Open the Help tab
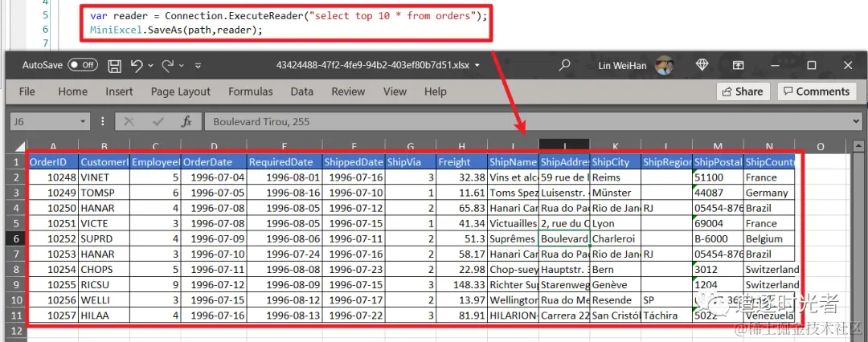 pyautogui.click(x=435, y=92)
